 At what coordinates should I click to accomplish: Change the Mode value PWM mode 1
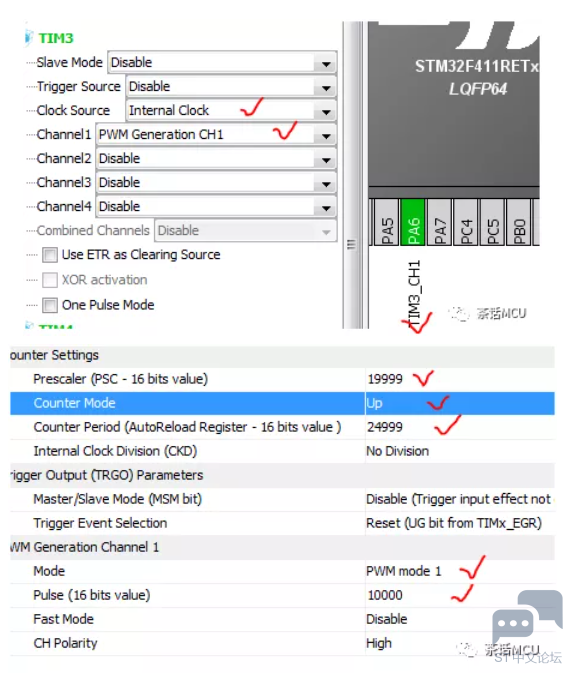pos(404,571)
